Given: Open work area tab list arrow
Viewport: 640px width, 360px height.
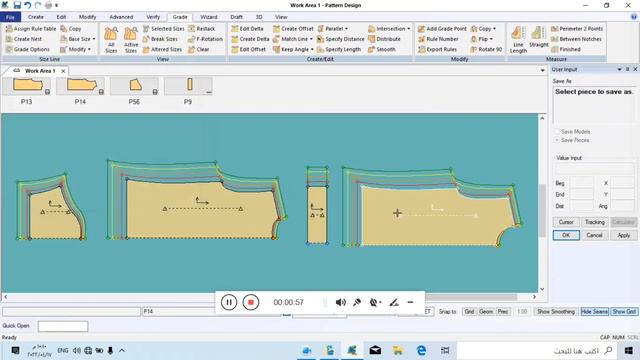Looking at the screenshot, I should [542, 71].
